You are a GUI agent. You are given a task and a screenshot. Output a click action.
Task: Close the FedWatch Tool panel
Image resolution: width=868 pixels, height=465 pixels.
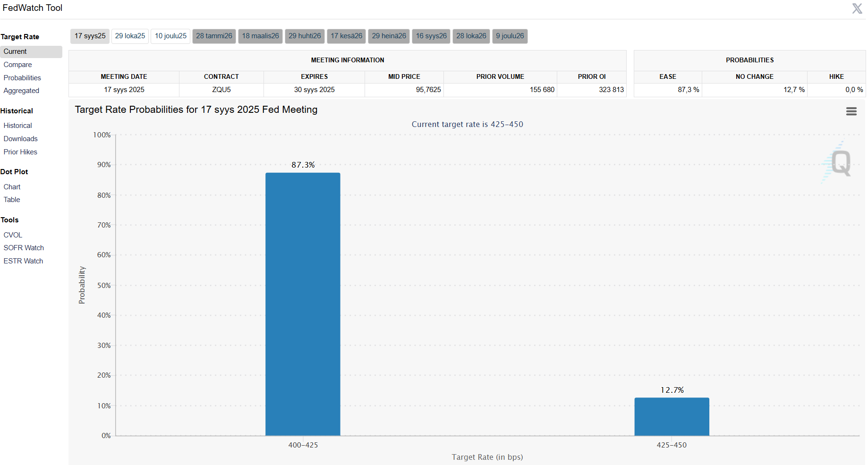(x=857, y=8)
